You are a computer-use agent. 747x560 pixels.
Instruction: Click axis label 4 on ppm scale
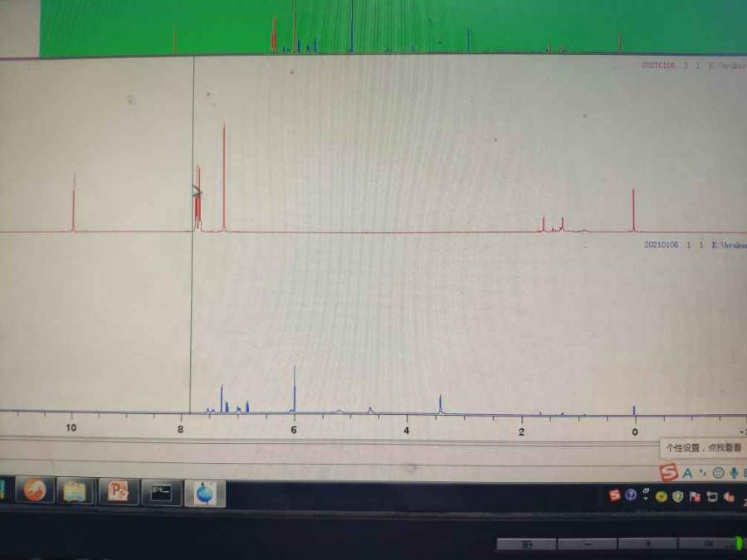tap(407, 431)
